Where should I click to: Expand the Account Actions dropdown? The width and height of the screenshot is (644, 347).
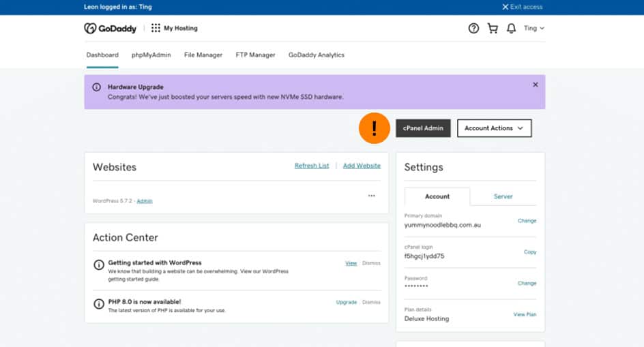coord(495,128)
